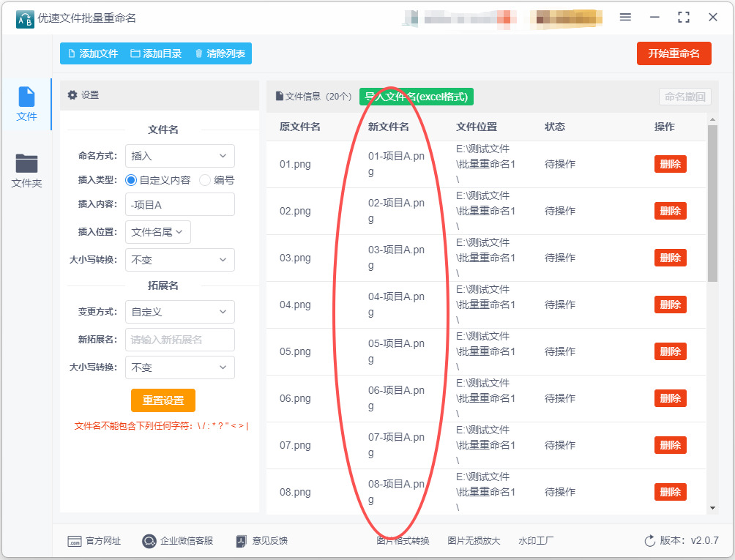Click the version refresh icon

click(649, 541)
